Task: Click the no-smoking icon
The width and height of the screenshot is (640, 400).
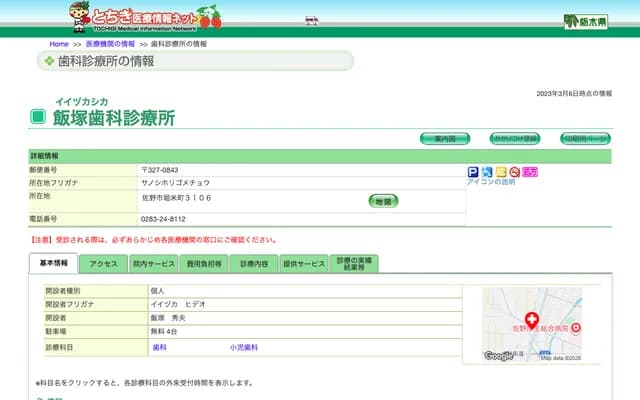Action: click(514, 172)
